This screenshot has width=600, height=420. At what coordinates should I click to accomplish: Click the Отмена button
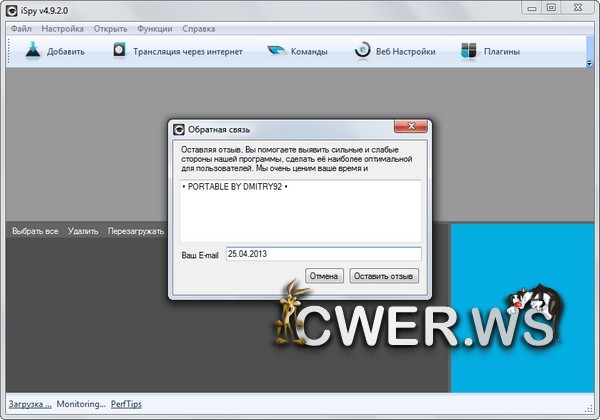pos(324,276)
